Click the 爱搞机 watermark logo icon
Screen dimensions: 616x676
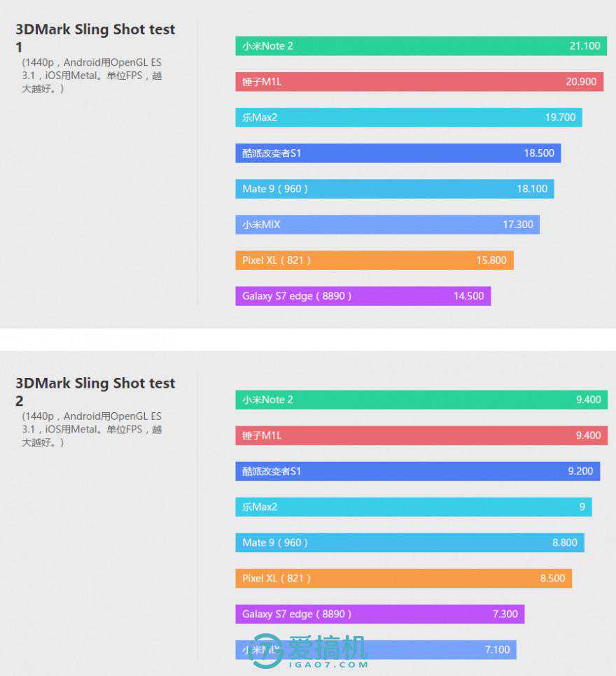[x=266, y=651]
